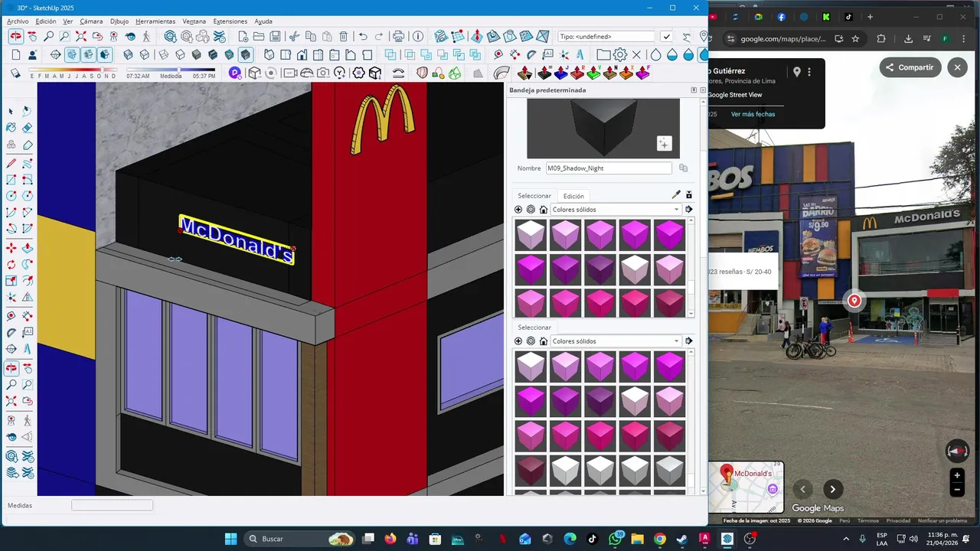980x551 pixels.
Task: Select the 3D Text tool in top toolbar
Action: 581,54
